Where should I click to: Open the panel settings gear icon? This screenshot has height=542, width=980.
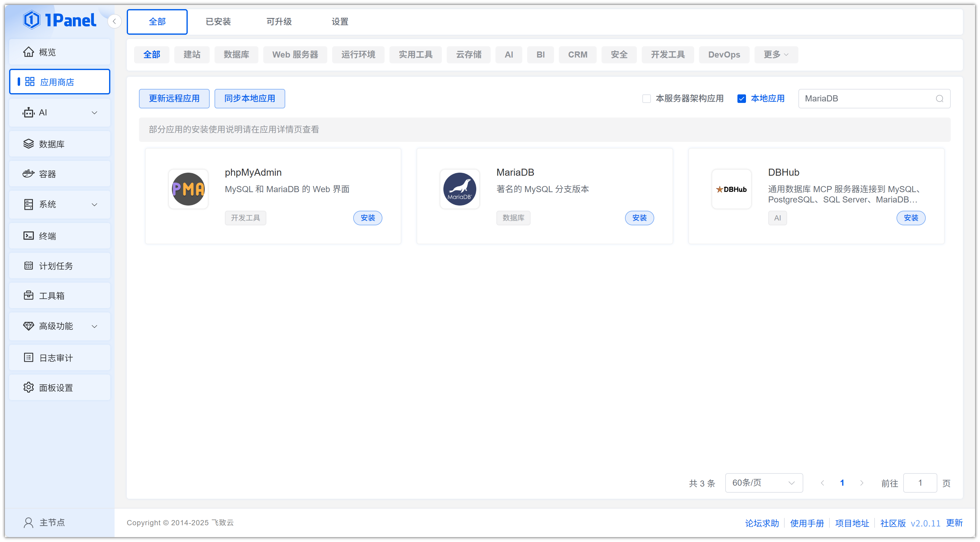coord(29,387)
